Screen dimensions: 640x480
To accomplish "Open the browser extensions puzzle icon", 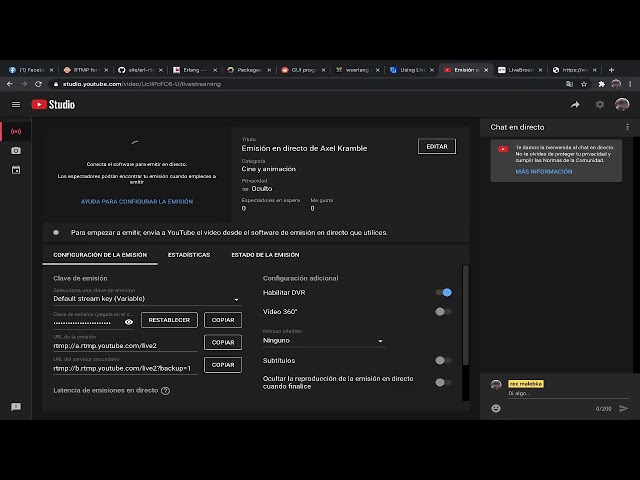I will click(x=602, y=84).
